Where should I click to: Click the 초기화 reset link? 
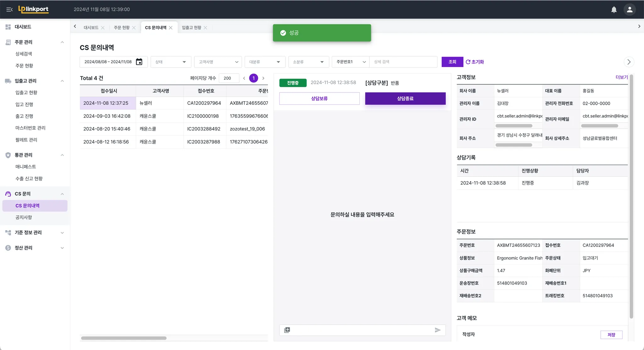pyautogui.click(x=475, y=62)
